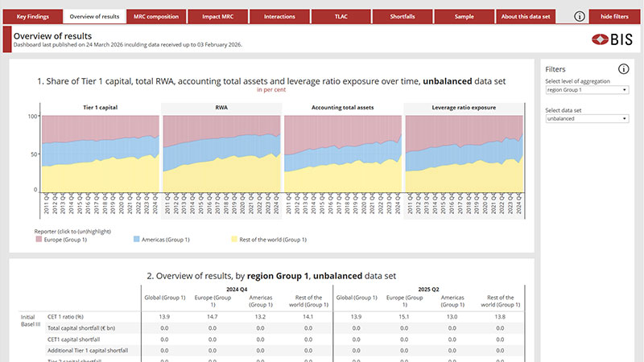Click the Tier 1 capital chart header
Screen dimensions: 644x362
(x=100, y=108)
